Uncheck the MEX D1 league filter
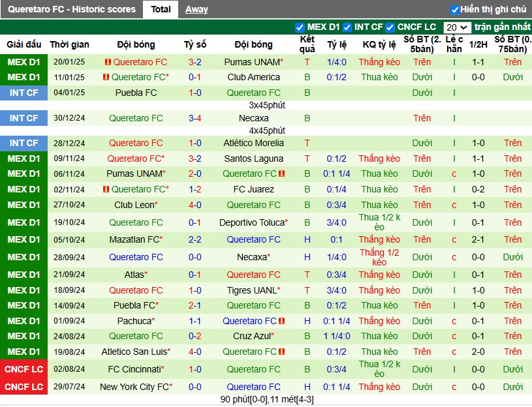This screenshot has height=407, width=532. point(300,27)
